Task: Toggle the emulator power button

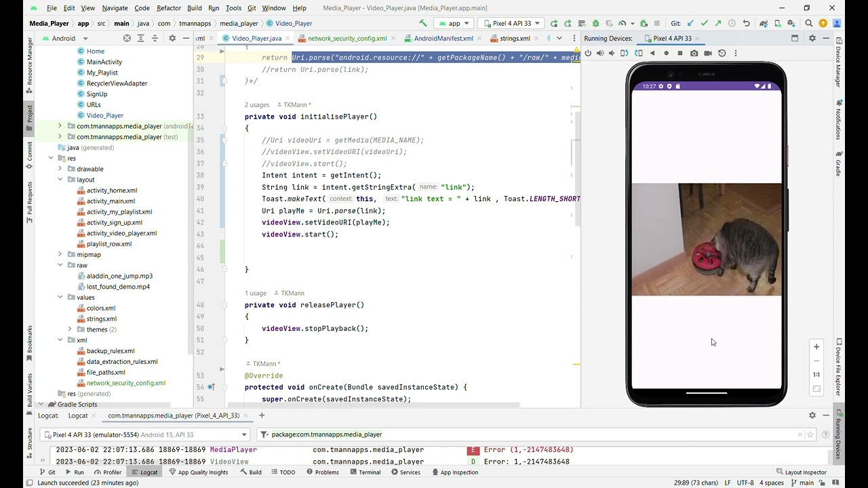Action: pos(588,53)
